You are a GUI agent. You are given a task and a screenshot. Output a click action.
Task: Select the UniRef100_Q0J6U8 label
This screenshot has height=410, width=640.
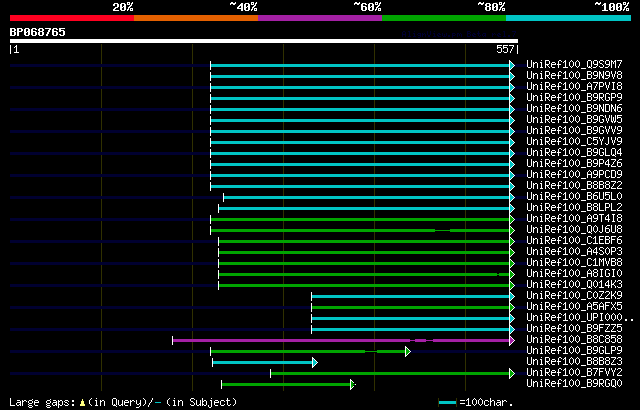click(x=574, y=230)
